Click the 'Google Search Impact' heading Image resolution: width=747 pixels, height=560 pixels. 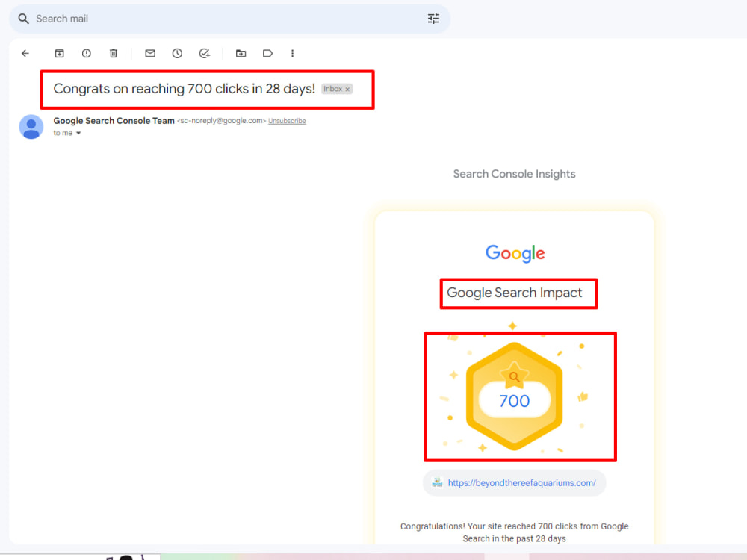pos(515,293)
